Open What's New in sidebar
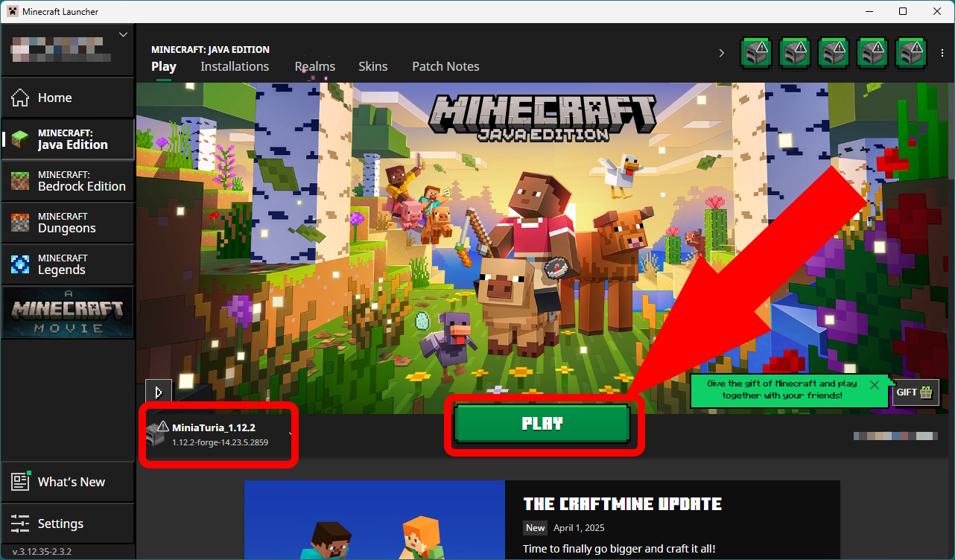The width and height of the screenshot is (955, 560). point(68,482)
